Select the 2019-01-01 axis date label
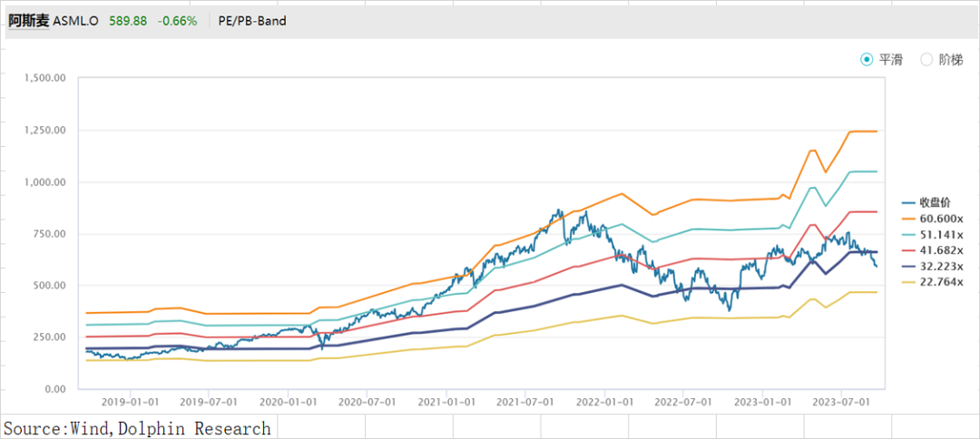The width and height of the screenshot is (980, 439). (x=130, y=398)
